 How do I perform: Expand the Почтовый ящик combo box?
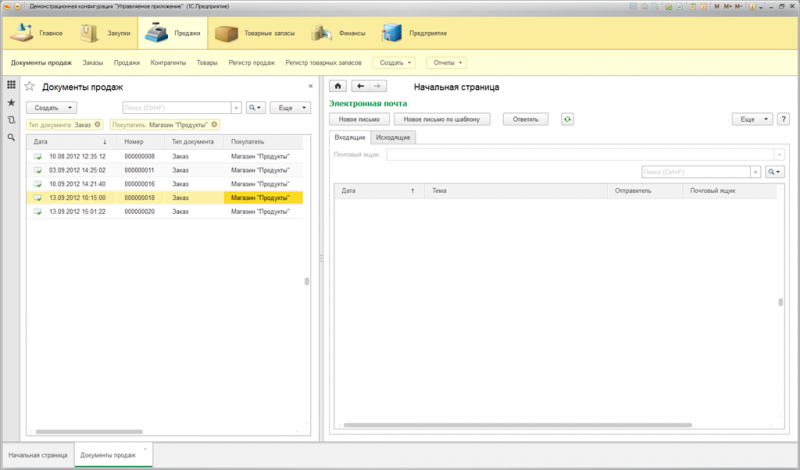click(779, 154)
